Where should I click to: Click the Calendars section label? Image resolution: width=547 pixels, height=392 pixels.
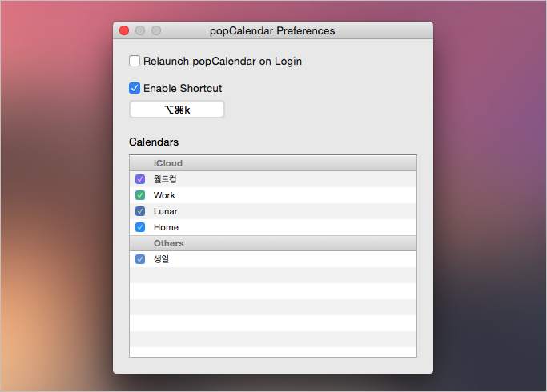pos(154,142)
